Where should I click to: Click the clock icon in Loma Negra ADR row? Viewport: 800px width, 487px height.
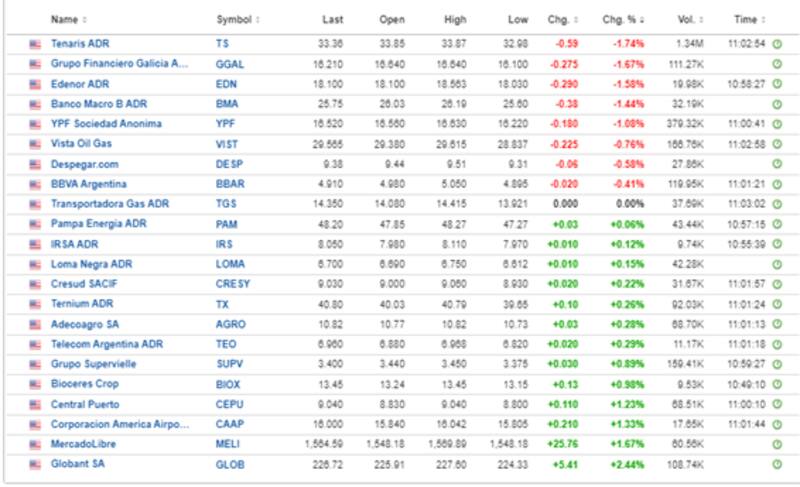pyautogui.click(x=776, y=264)
